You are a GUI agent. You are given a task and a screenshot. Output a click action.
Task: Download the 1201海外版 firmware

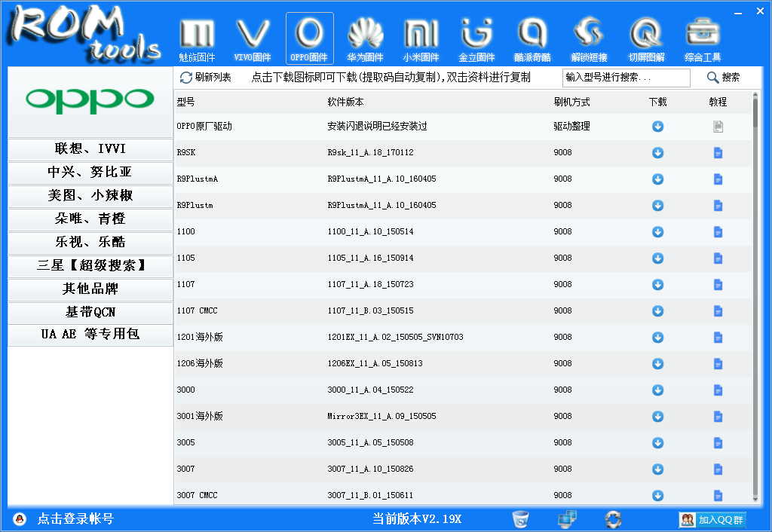pyautogui.click(x=657, y=337)
